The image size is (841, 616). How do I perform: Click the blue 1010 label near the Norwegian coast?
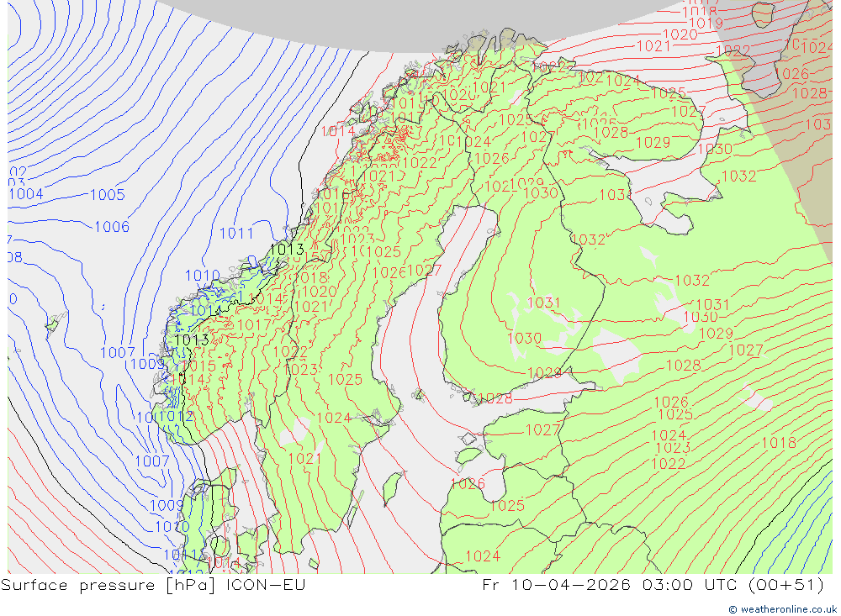(x=202, y=276)
